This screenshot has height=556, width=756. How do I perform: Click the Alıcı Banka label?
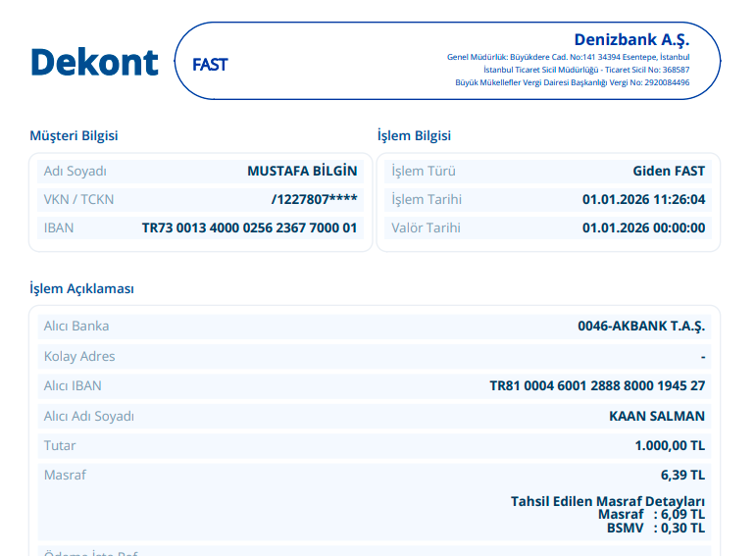(76, 326)
